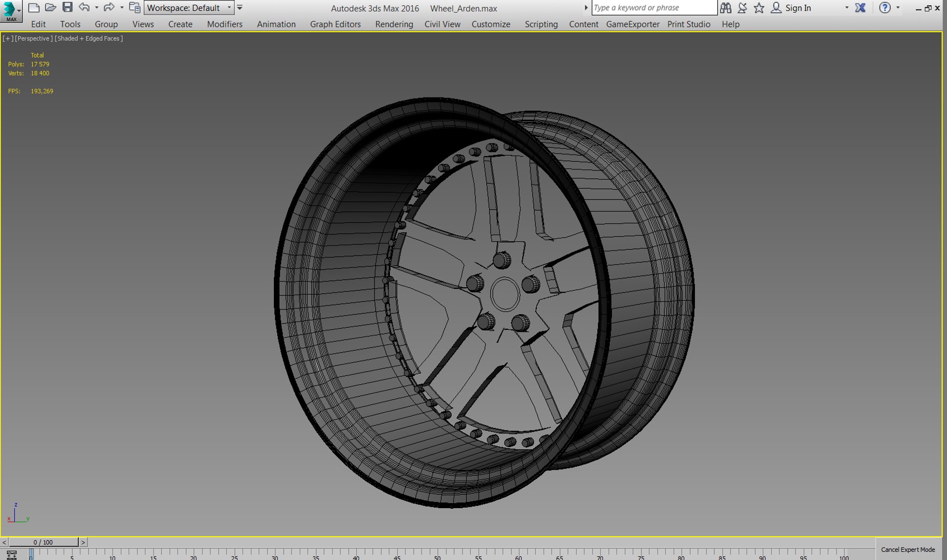Open the redo history dropdown arrow
The height and width of the screenshot is (560, 947).
[x=122, y=8]
